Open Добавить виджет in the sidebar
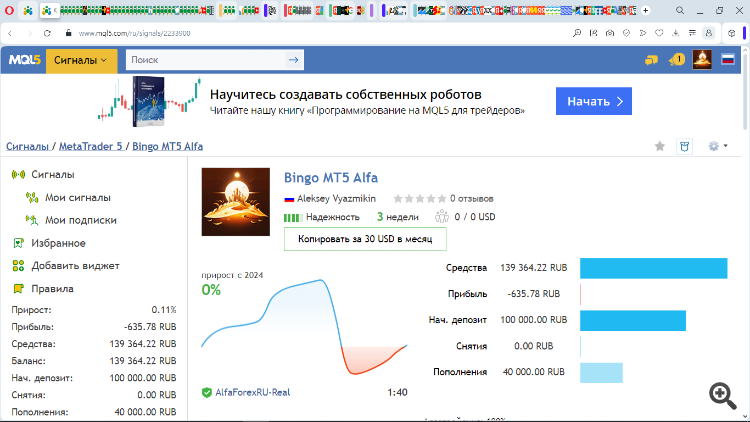This screenshot has height=422, width=750. coord(75,266)
